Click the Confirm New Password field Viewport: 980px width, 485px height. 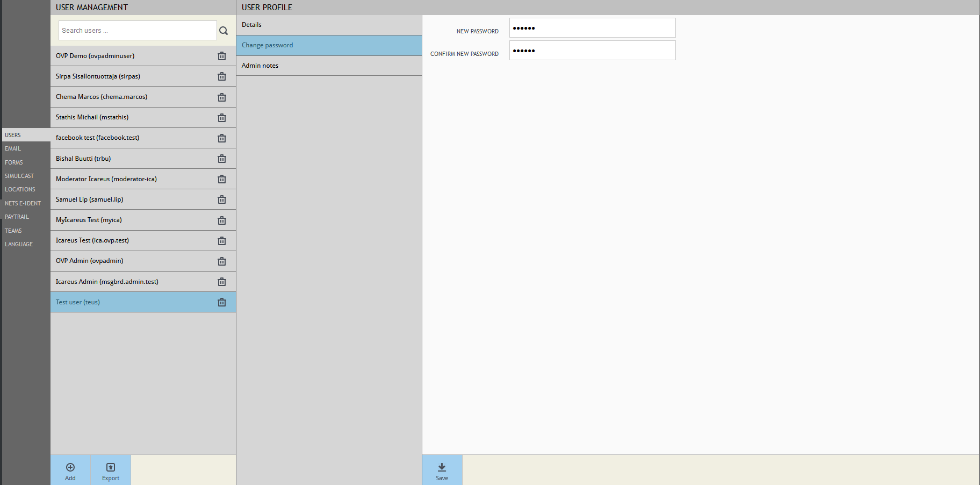tap(592, 51)
